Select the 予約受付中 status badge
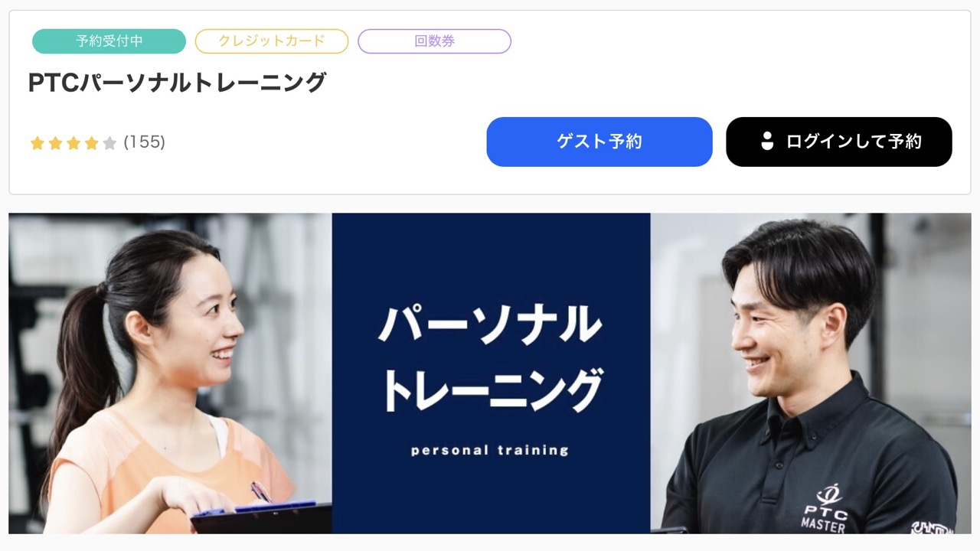 coord(109,41)
